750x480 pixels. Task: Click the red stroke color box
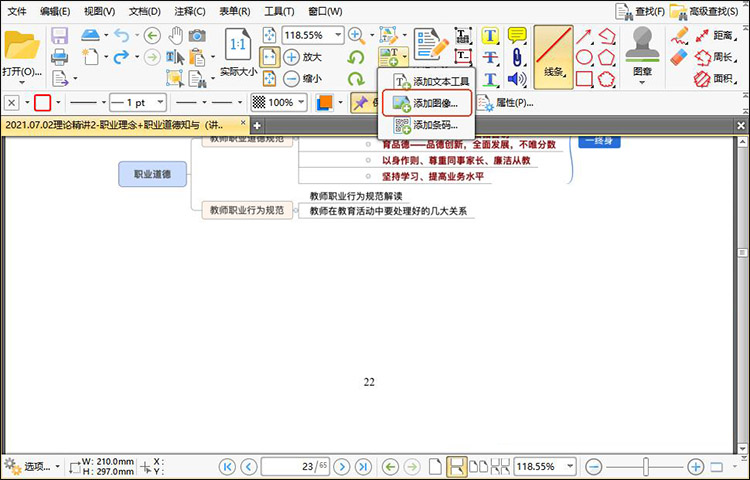[x=42, y=102]
